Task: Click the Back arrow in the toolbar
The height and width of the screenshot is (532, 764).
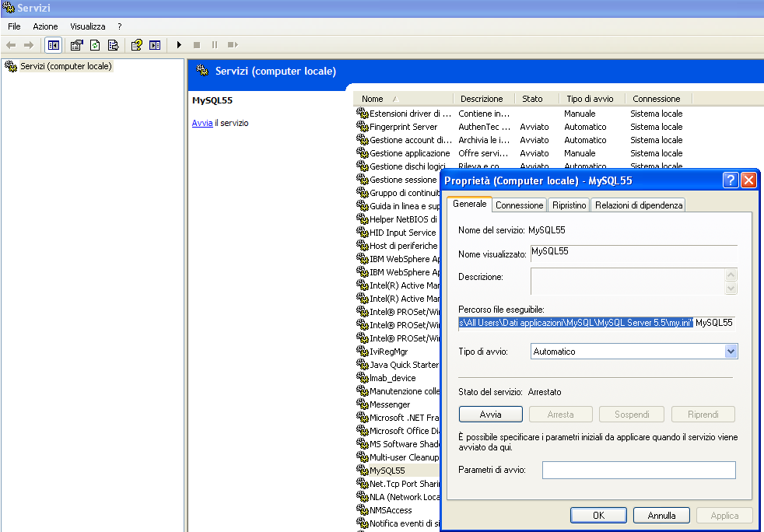Action: 11,45
